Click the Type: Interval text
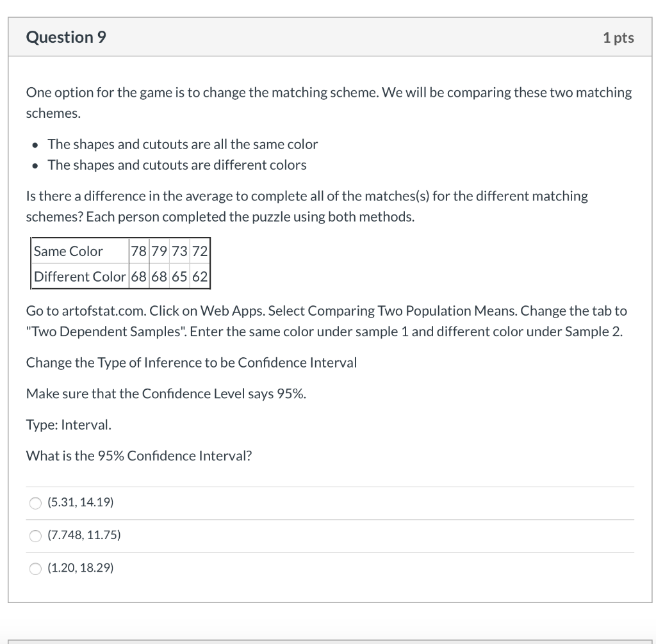This screenshot has height=644, width=656. [x=69, y=424]
